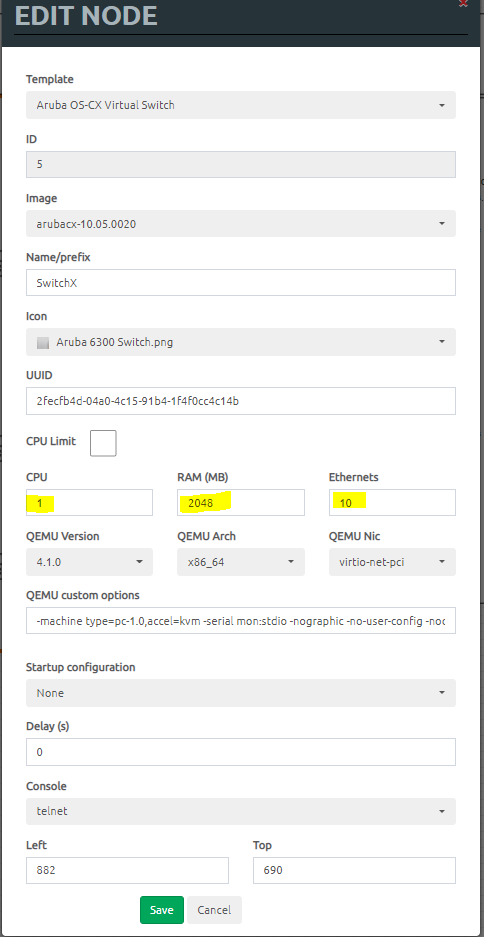The height and width of the screenshot is (937, 484).
Task: Expand the Icon selection dropdown
Action: coord(241,342)
